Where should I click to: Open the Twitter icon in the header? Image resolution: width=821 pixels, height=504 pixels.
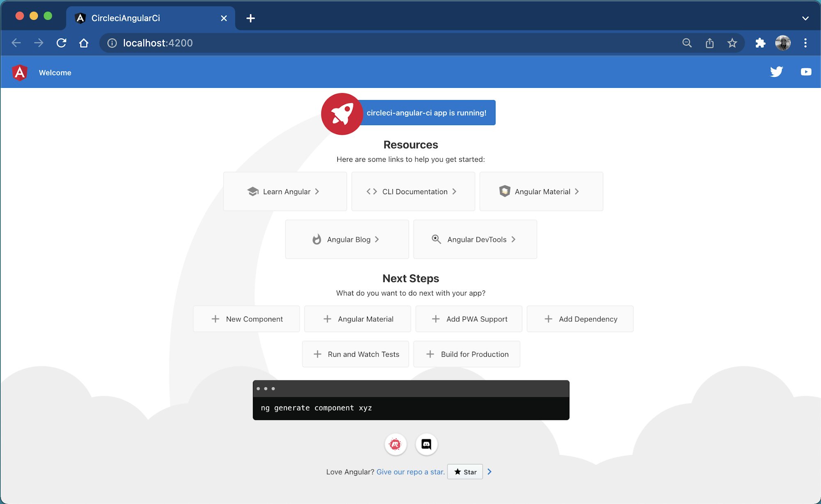point(776,72)
